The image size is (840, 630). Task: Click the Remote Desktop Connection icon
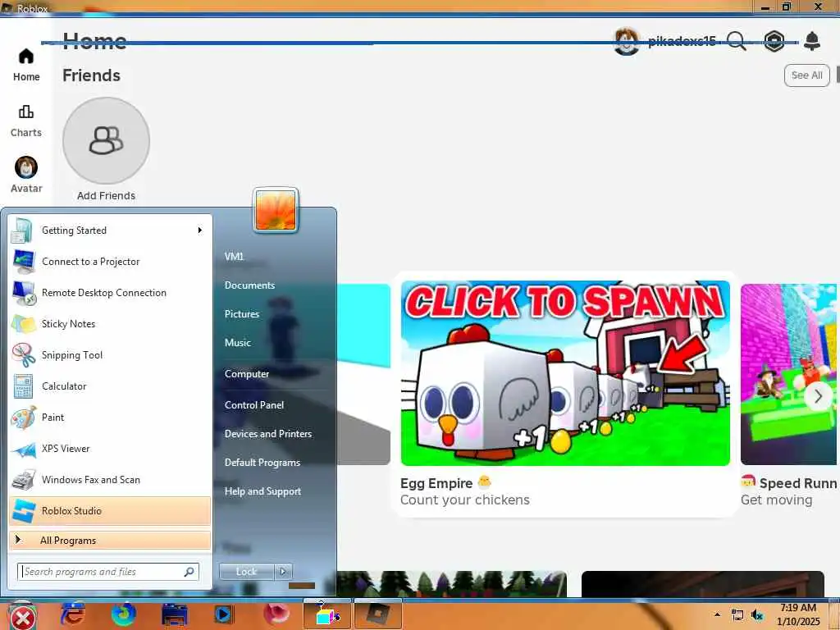pyautogui.click(x=24, y=293)
